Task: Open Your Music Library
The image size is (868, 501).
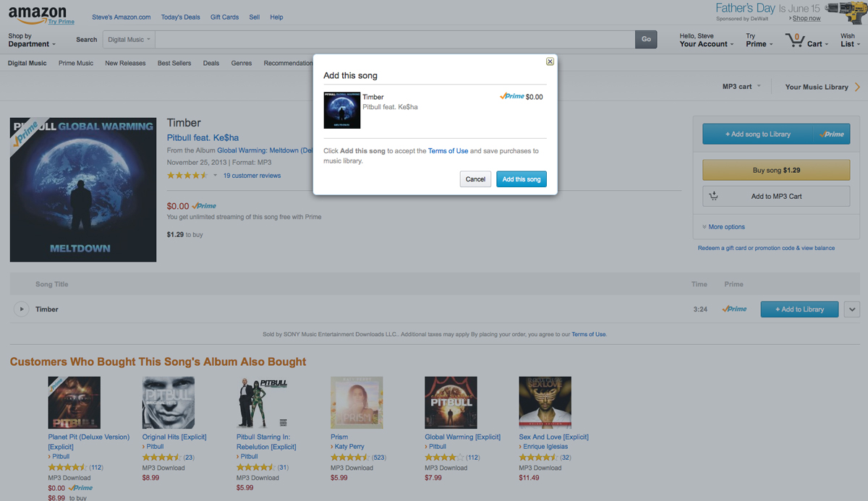Action: pyautogui.click(x=822, y=87)
